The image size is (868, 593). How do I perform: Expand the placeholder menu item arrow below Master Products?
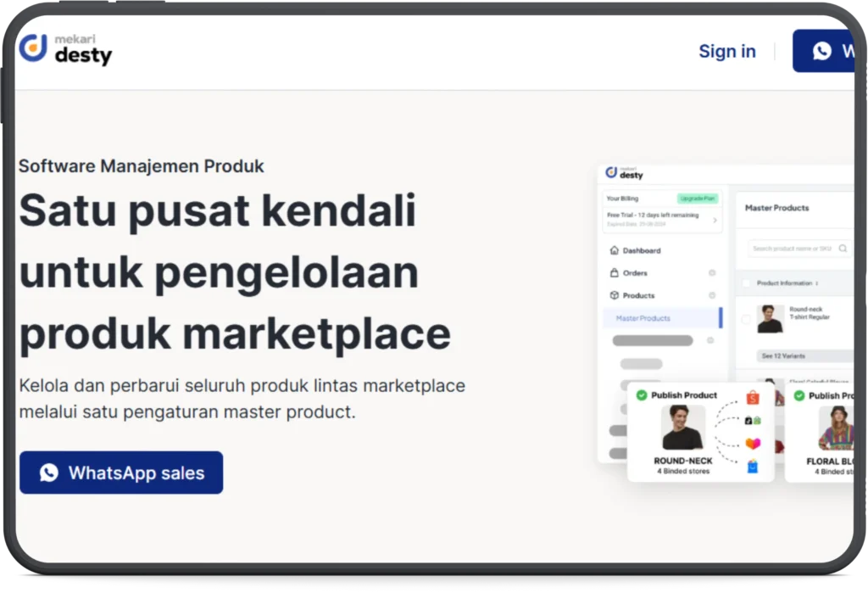[x=710, y=340]
